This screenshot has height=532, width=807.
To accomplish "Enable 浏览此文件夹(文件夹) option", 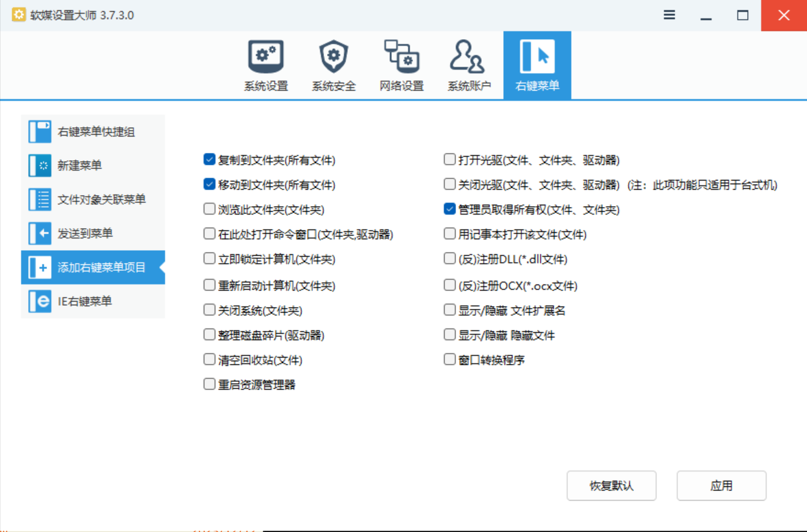I will (209, 209).
